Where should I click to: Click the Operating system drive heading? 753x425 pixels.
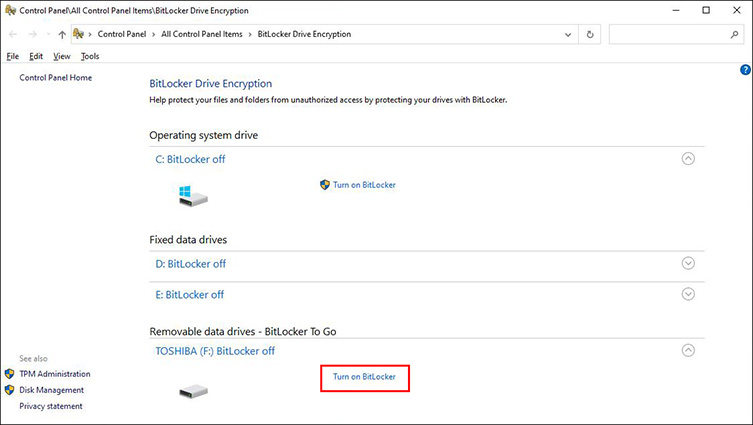click(204, 135)
